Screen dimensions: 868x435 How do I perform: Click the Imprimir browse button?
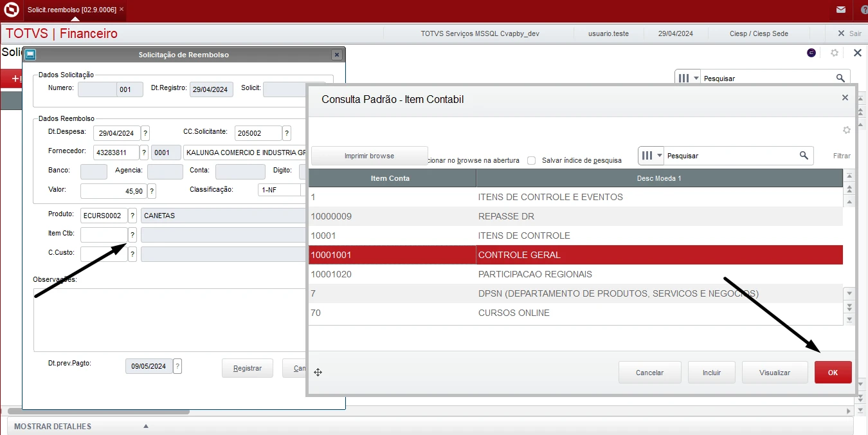369,156
